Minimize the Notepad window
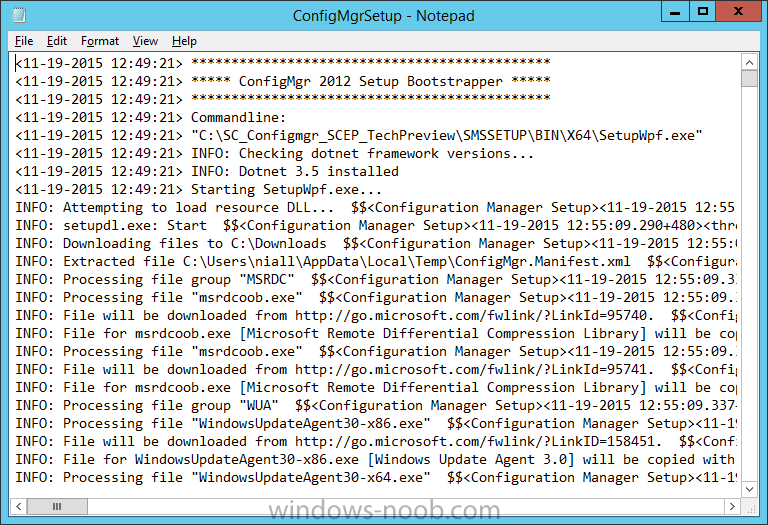 click(x=675, y=12)
